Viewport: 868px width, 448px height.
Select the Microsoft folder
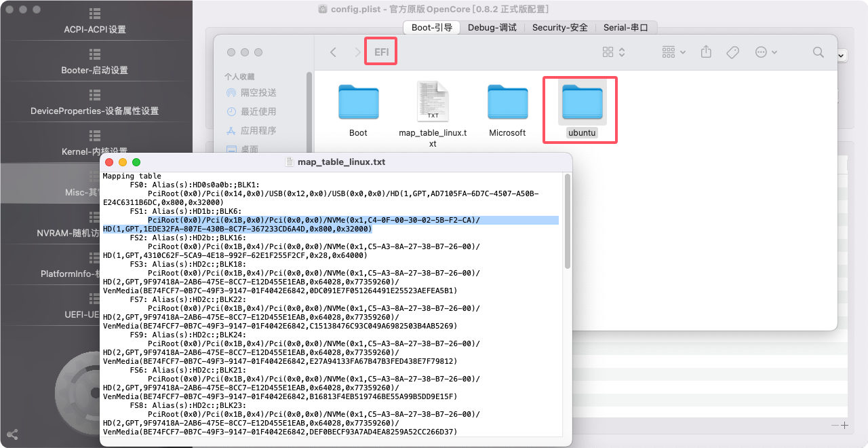click(507, 110)
